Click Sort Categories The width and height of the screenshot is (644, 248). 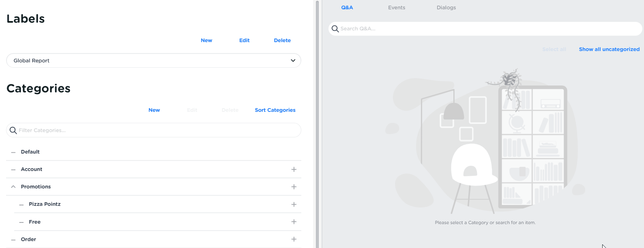(x=275, y=110)
